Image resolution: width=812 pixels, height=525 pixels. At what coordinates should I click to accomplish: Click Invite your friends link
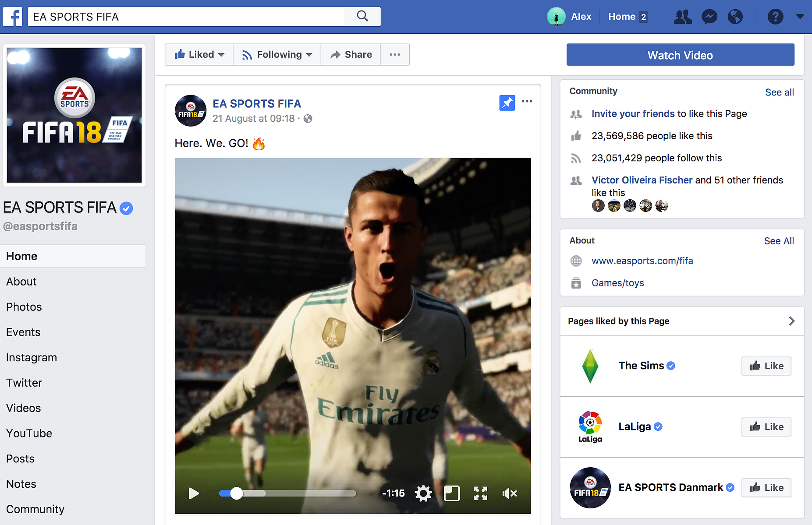tap(633, 114)
